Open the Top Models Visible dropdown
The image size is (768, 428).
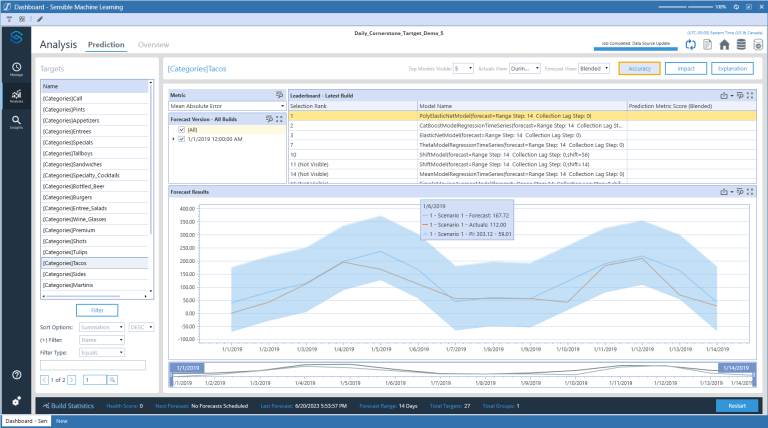[463, 69]
